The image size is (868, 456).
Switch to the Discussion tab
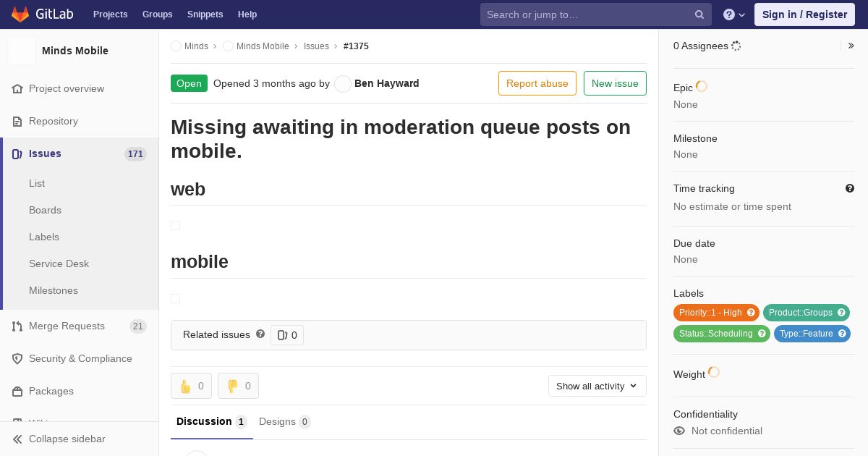pyautogui.click(x=211, y=422)
